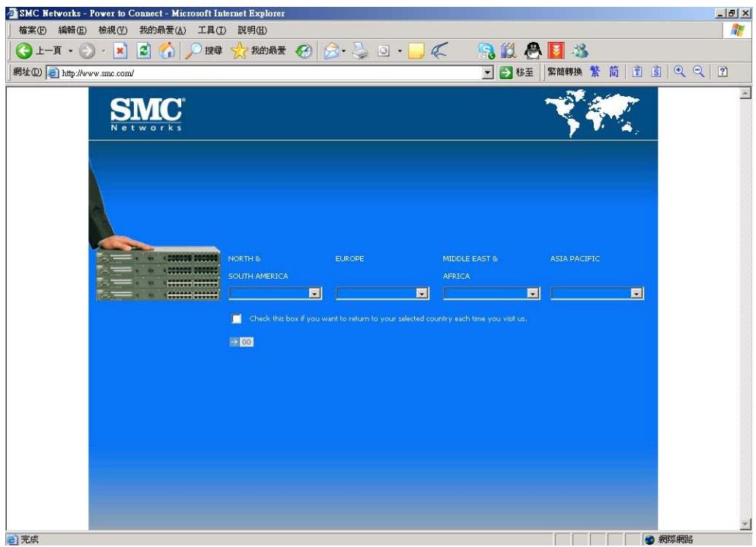Click the toolbar icon left of the QQ penguin

click(509, 50)
